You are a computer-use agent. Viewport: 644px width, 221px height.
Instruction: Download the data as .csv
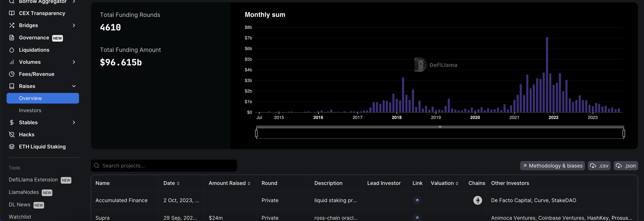point(599,165)
